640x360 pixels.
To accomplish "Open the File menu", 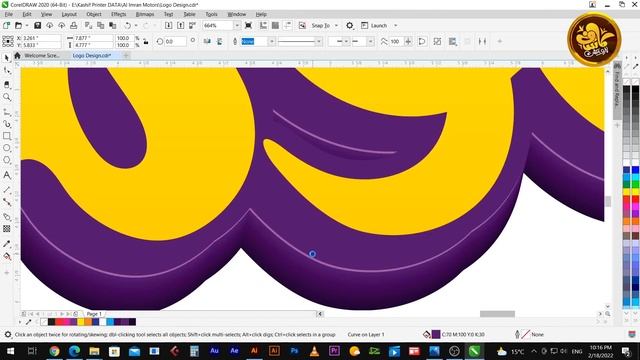I will [x=9, y=14].
